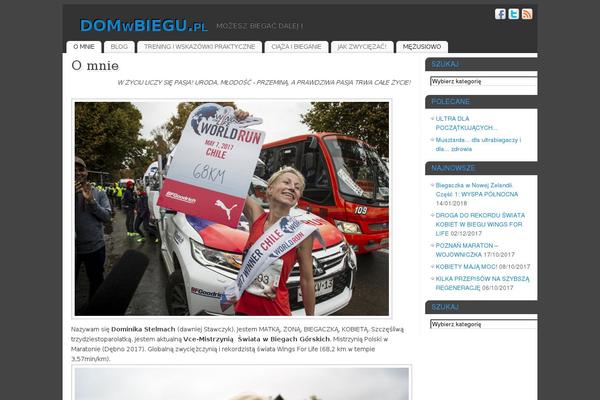Image resolution: width=600 pixels, height=400 pixels.
Task: Click the Polecane sidebar heading
Action: tap(450, 101)
